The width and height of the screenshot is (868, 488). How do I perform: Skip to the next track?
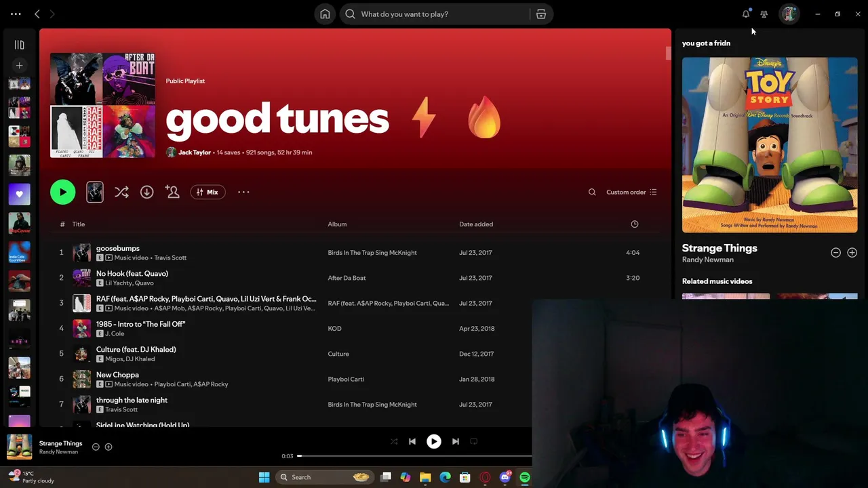click(456, 441)
